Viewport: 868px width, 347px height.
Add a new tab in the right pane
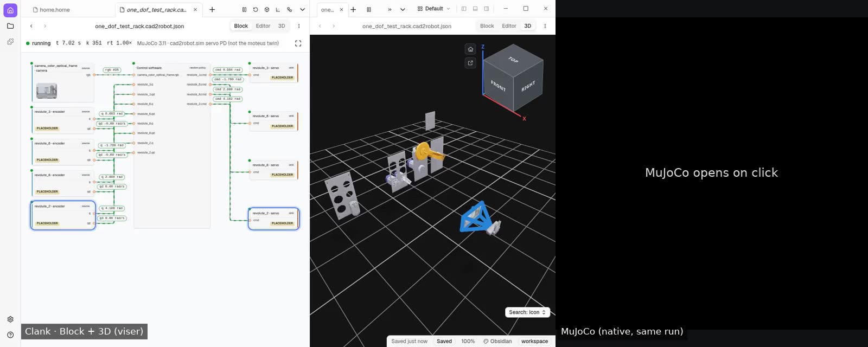click(x=353, y=10)
